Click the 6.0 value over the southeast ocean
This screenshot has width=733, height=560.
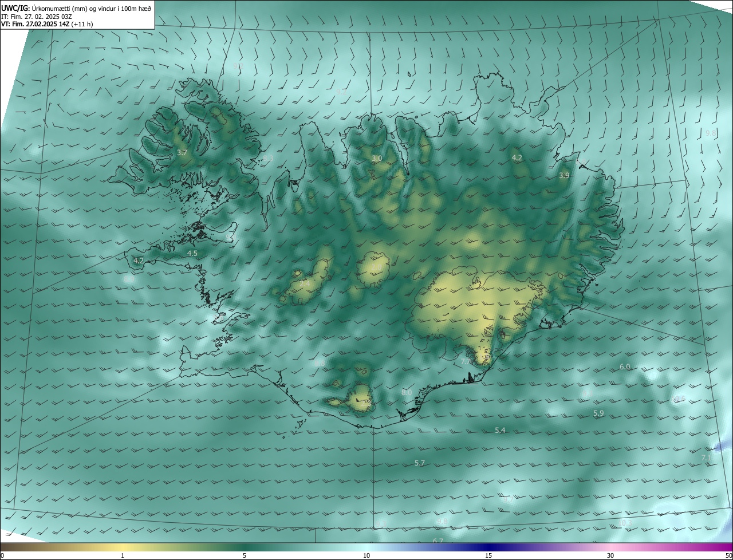point(625,366)
